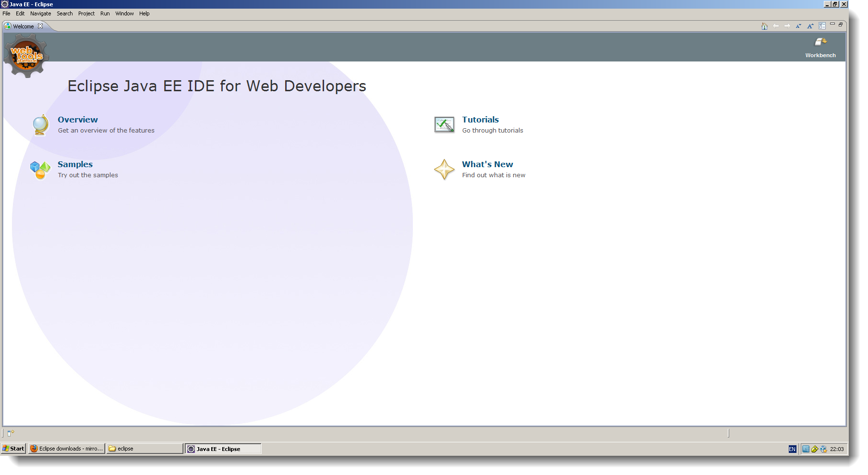Increase the Welcome page text size
Screen dimensions: 868x475
[809, 26]
